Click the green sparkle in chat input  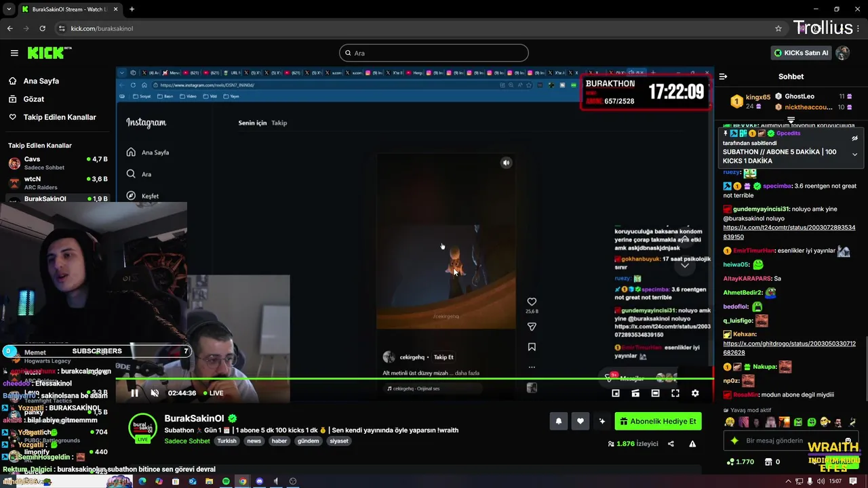click(734, 441)
